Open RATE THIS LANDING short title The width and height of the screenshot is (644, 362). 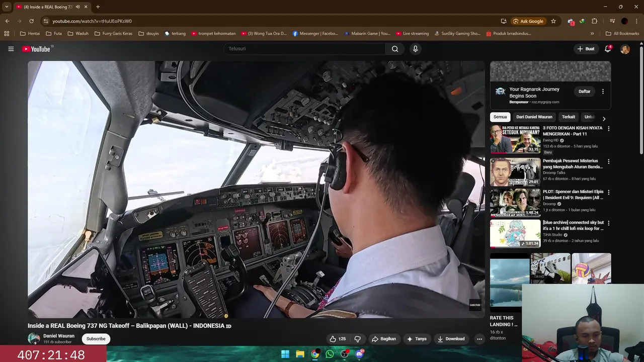504,321
